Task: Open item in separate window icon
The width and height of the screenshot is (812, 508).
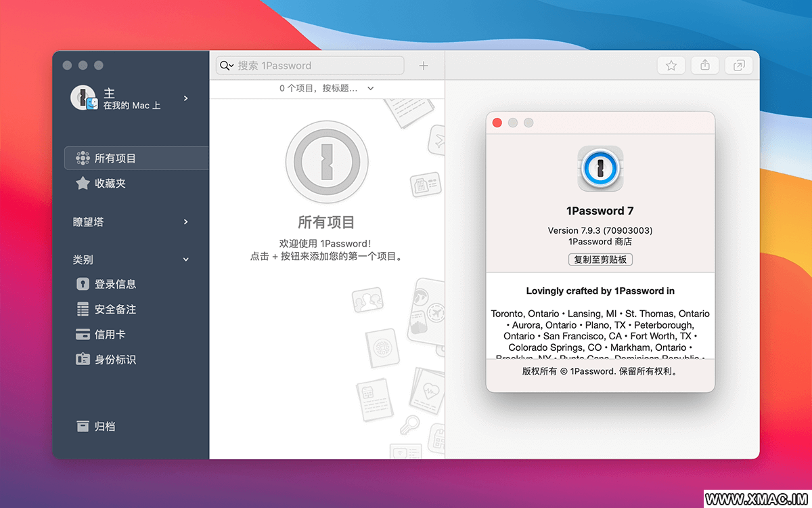Action: click(739, 65)
